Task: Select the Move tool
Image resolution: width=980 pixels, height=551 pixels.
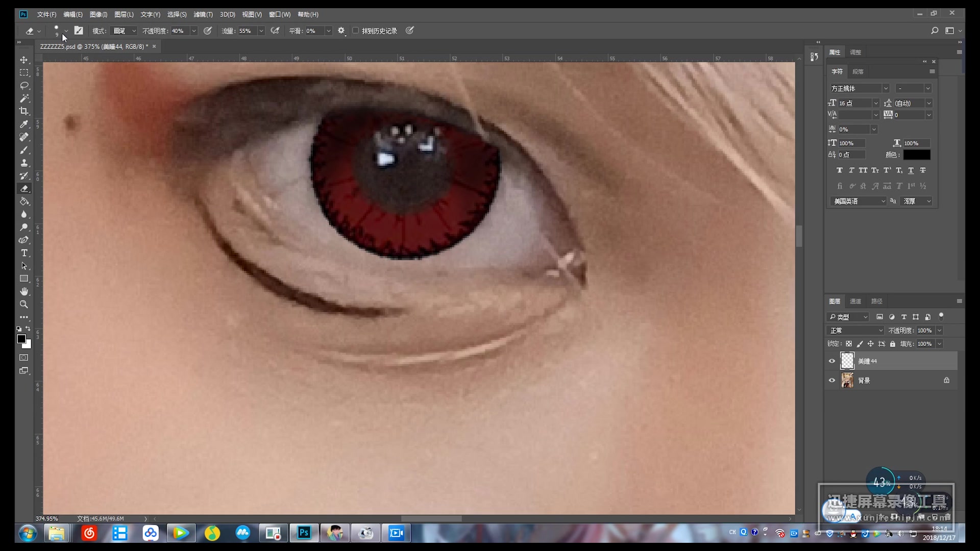Action: pos(24,60)
